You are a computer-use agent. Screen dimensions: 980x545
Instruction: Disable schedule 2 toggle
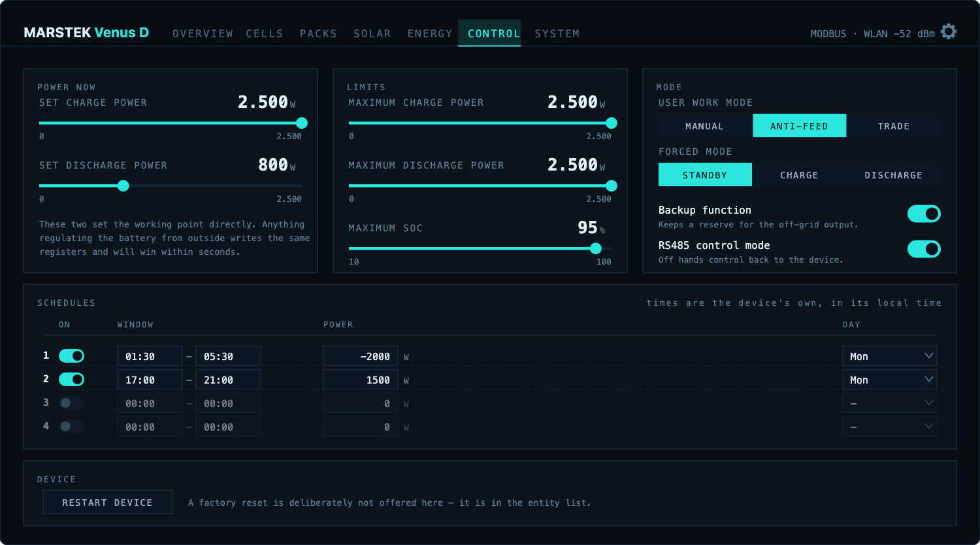coord(71,380)
